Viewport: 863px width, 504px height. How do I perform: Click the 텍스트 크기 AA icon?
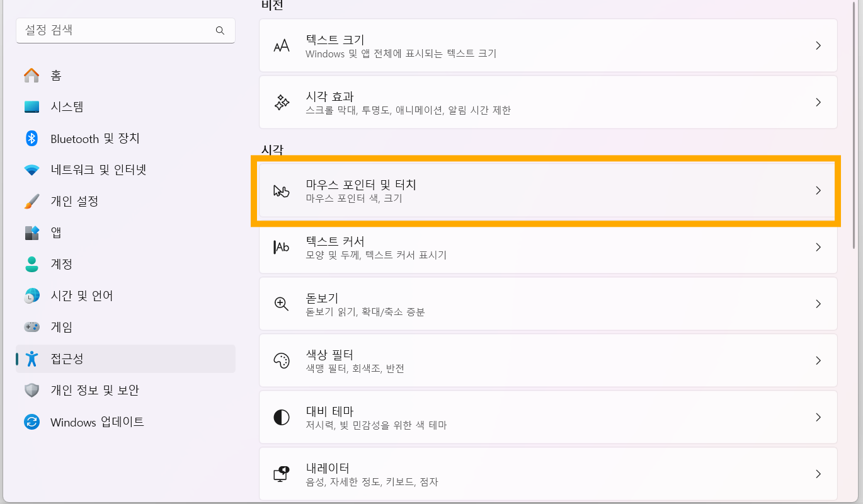point(282,45)
